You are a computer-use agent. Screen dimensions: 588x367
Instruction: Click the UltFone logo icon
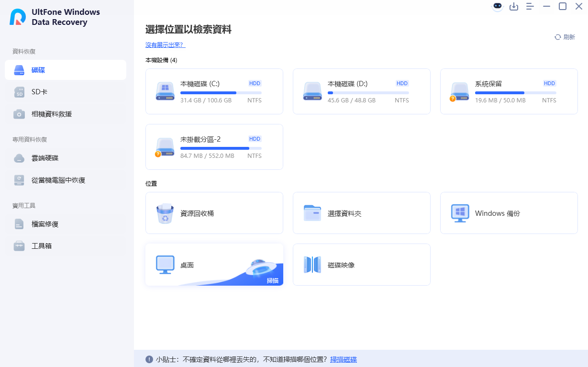(18, 17)
